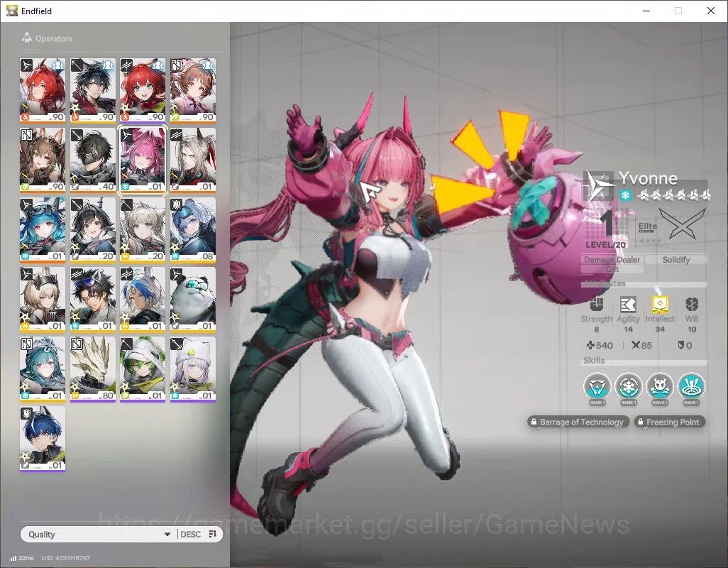Click the defense shield icon showing 0
This screenshot has height=568, width=728.
pos(681,345)
